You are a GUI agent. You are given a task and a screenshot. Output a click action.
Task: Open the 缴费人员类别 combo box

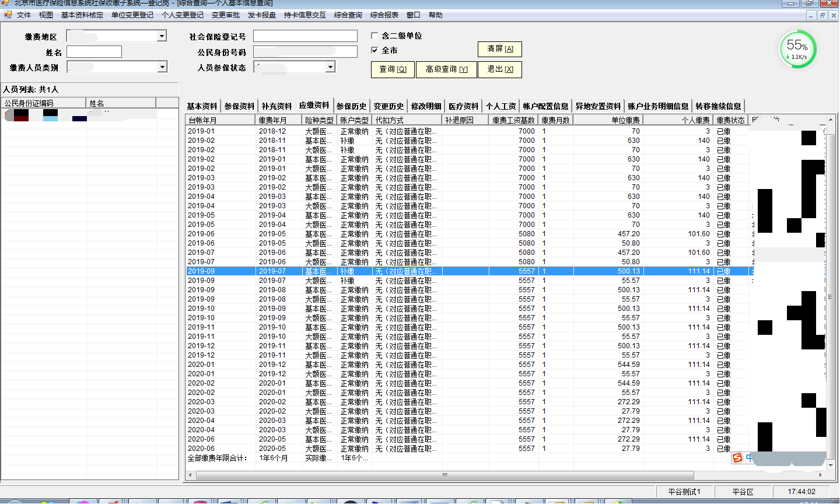pyautogui.click(x=162, y=67)
